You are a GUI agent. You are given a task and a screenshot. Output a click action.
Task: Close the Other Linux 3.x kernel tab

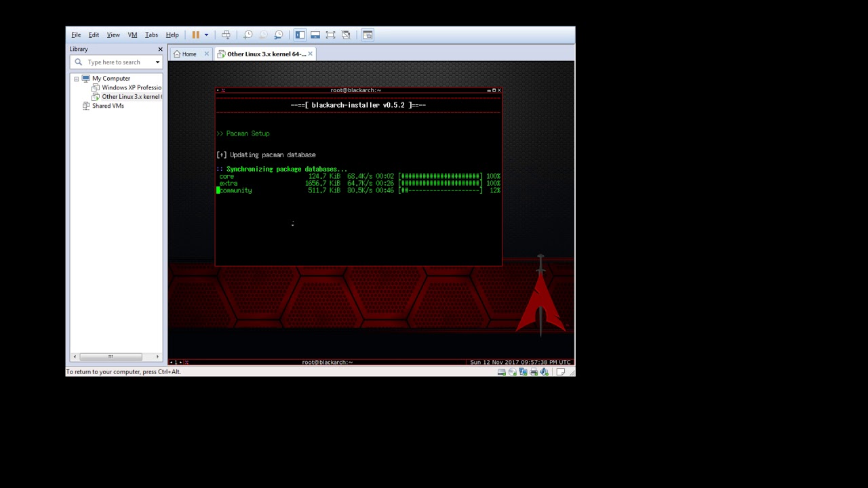pos(311,54)
